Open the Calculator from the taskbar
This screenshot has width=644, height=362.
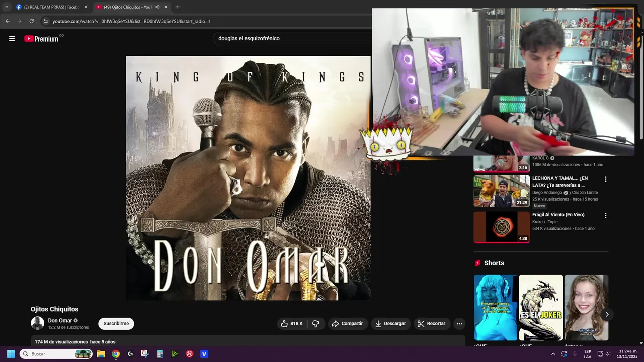point(160,354)
